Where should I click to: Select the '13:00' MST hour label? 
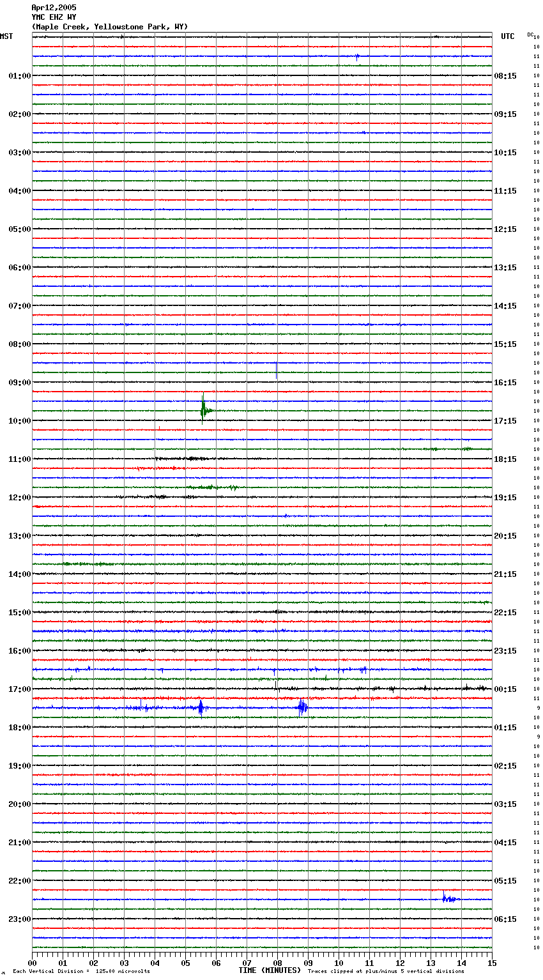click(19, 536)
